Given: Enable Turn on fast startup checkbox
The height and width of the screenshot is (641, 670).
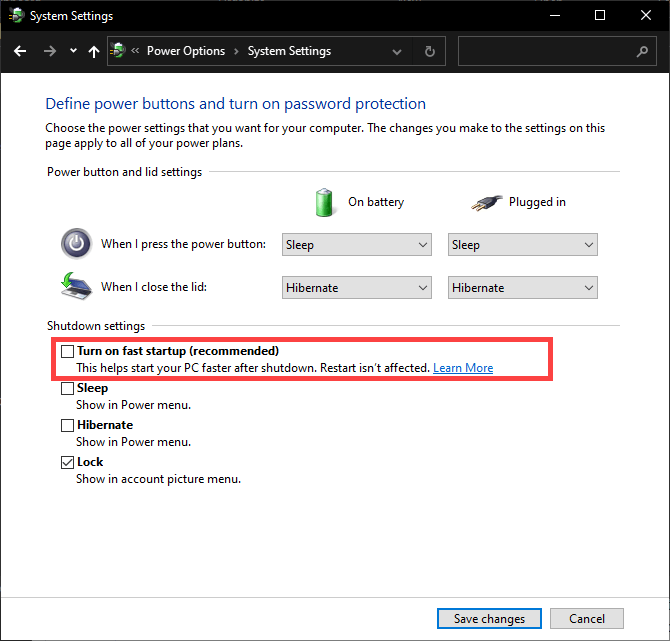Looking at the screenshot, I should (68, 351).
